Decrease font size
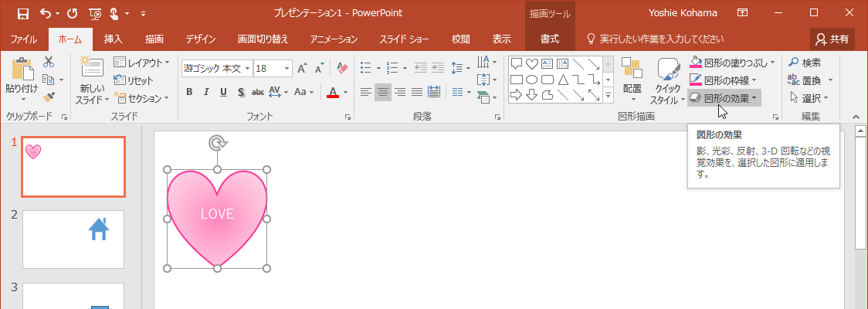Viewport: 868px width, 309px height. tap(319, 69)
